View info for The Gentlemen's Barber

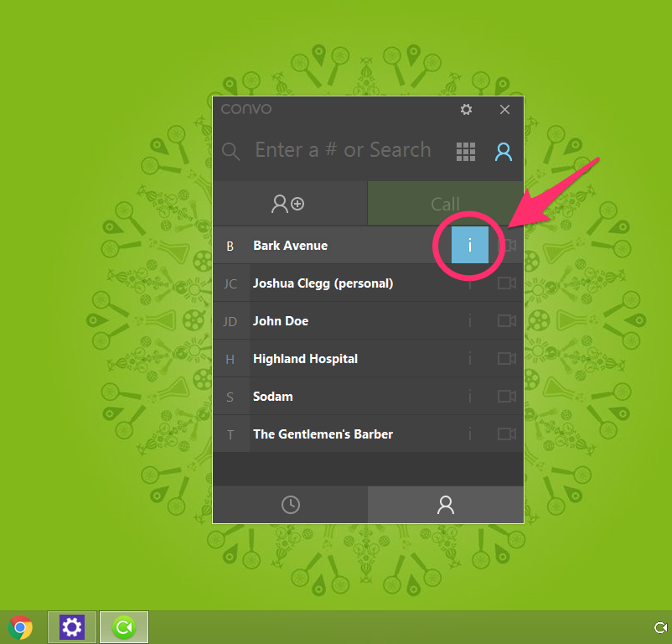tap(470, 434)
